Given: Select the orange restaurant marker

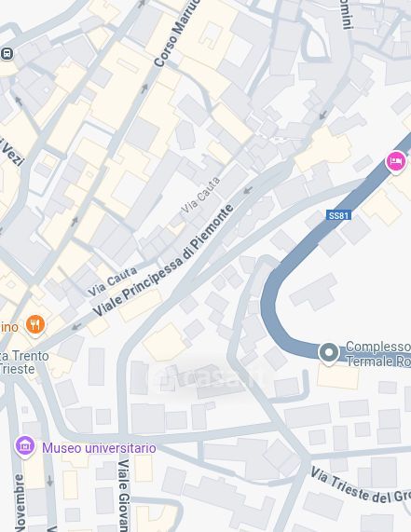Looking at the screenshot, I should click(35, 326).
